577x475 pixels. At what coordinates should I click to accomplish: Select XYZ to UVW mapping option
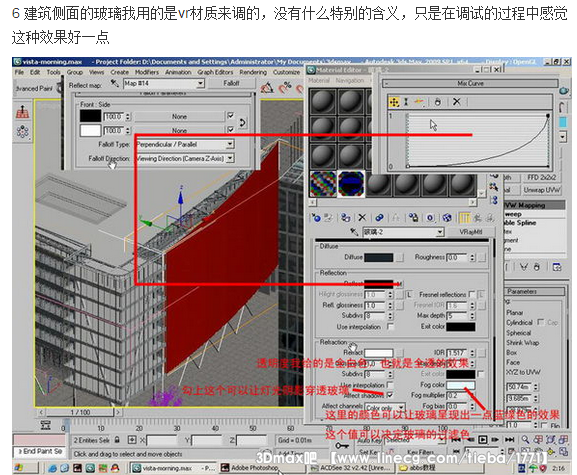[523, 372]
